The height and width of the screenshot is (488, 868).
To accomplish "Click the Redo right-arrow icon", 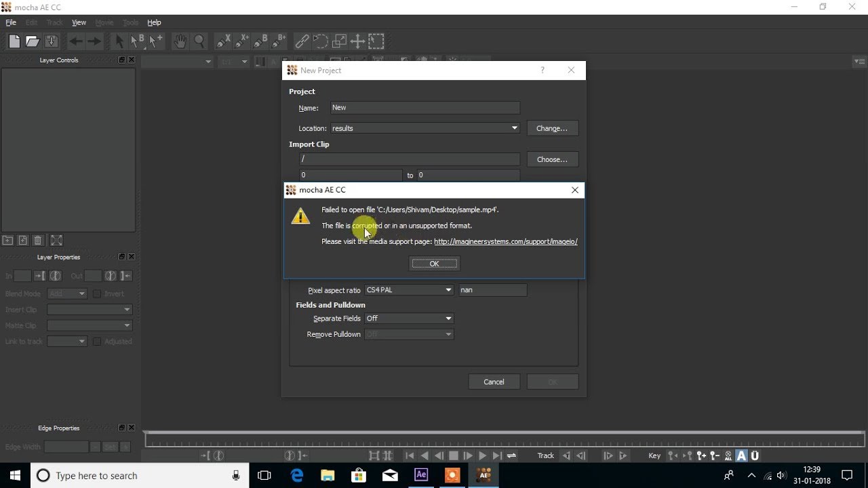I will (x=94, y=41).
